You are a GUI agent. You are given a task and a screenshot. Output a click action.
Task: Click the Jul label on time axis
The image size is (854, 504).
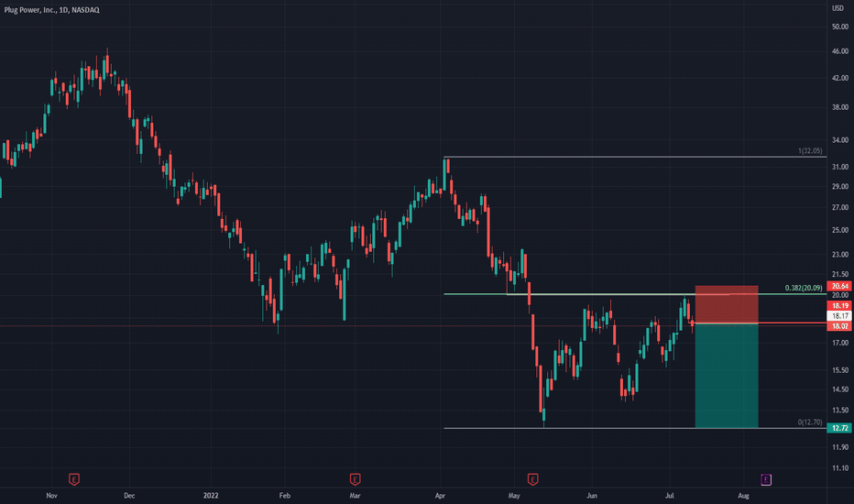pos(670,495)
